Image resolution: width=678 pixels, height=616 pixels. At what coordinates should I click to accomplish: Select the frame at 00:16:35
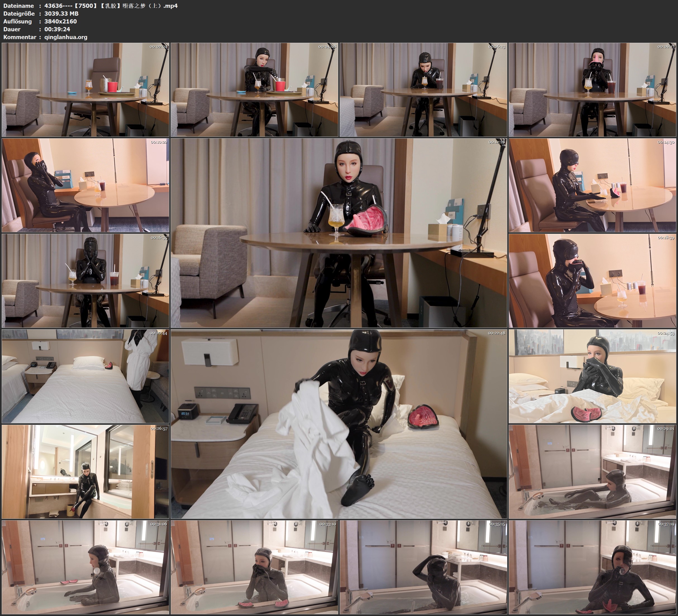(85, 281)
